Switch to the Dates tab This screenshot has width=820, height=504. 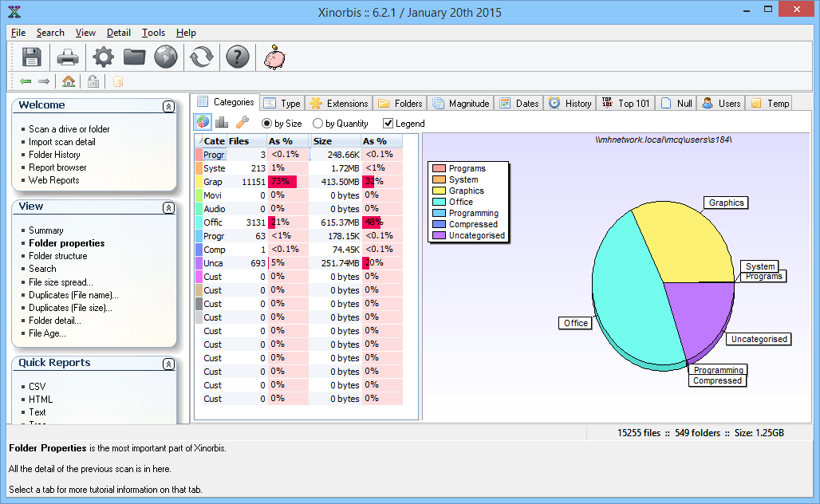pyautogui.click(x=519, y=104)
